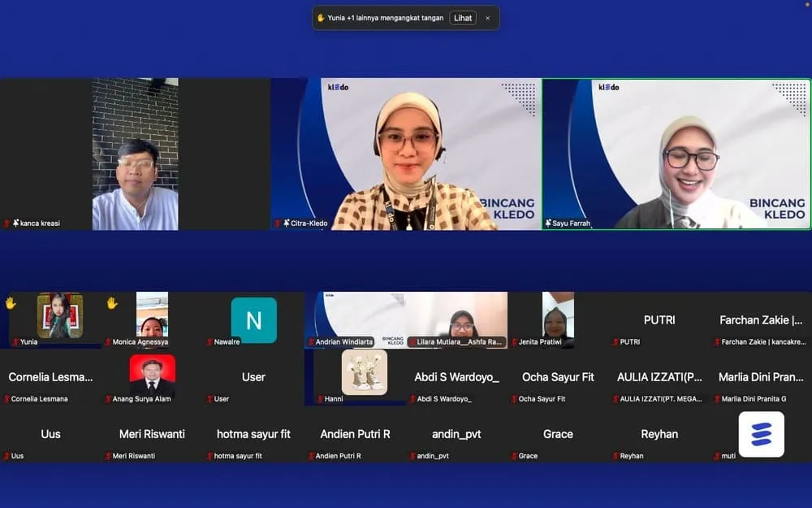Select the Sayu Farrah active speaker video
The height and width of the screenshot is (508, 812).
tap(676, 154)
